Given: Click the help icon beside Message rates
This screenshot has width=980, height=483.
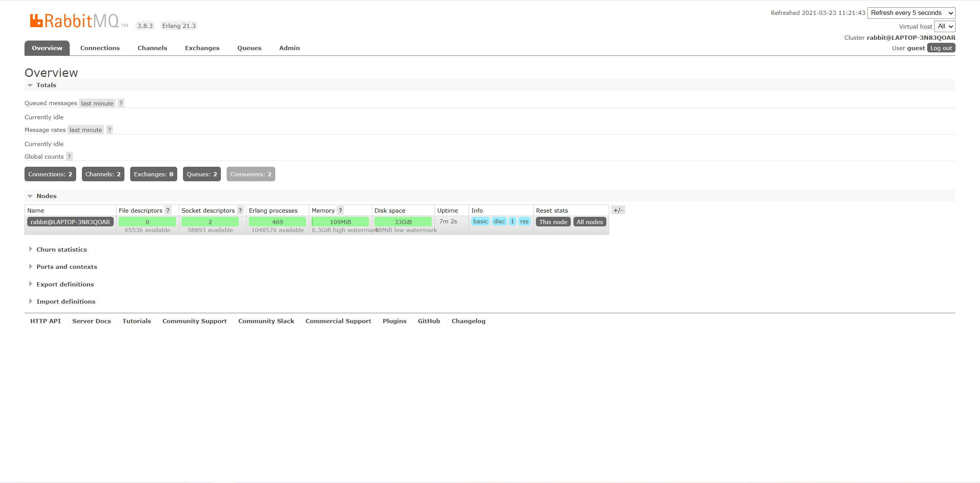Looking at the screenshot, I should 109,130.
